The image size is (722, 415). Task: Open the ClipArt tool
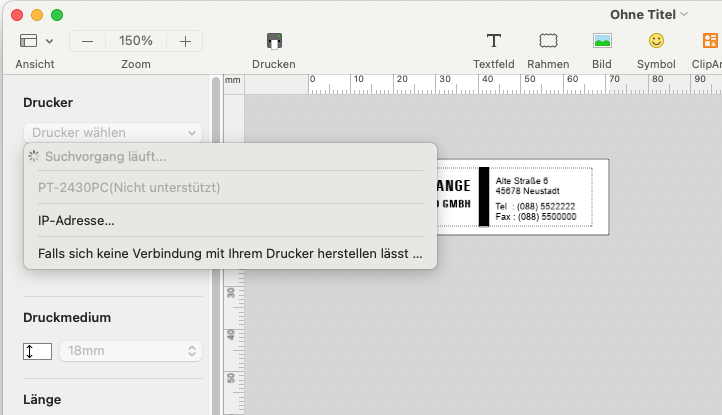pos(710,41)
